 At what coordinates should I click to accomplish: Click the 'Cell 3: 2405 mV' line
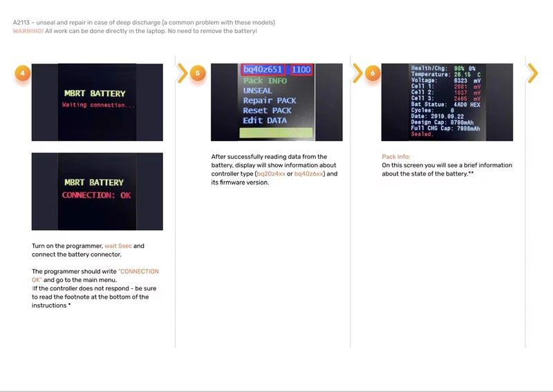tap(446, 98)
